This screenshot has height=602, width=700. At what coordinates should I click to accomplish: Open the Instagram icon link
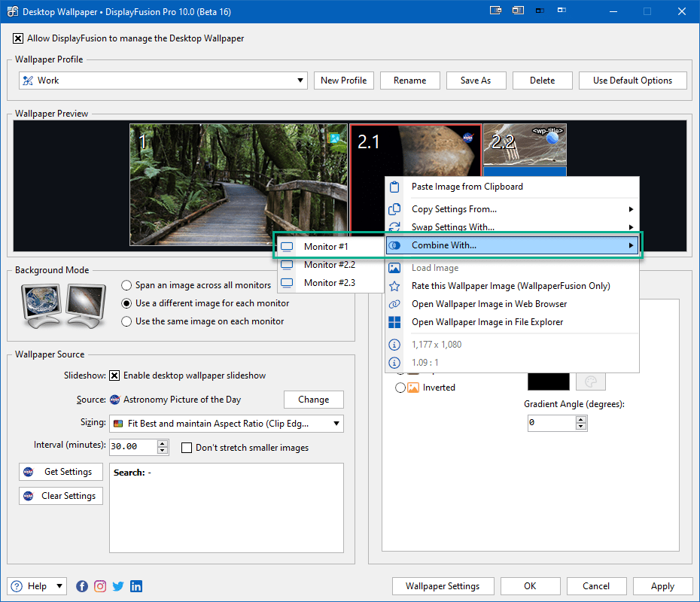100,586
